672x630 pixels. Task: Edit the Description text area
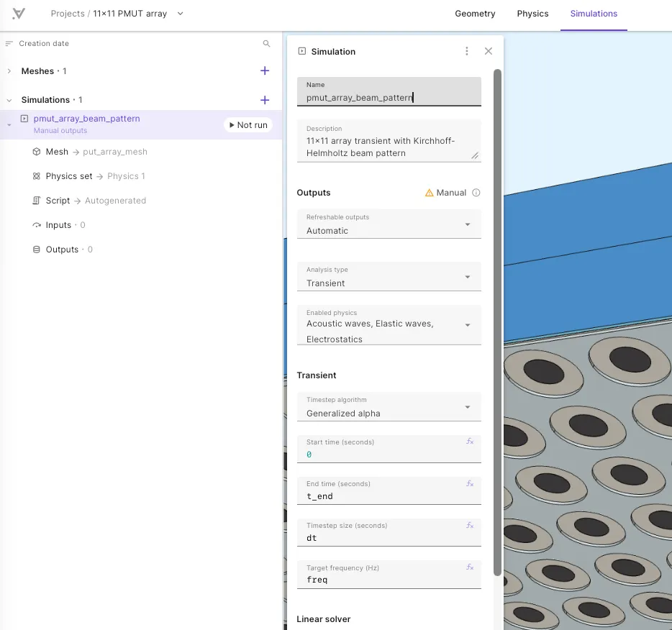389,141
